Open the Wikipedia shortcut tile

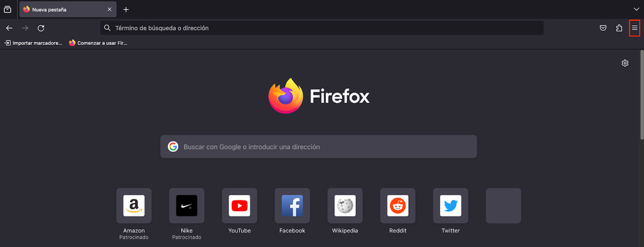tap(345, 206)
